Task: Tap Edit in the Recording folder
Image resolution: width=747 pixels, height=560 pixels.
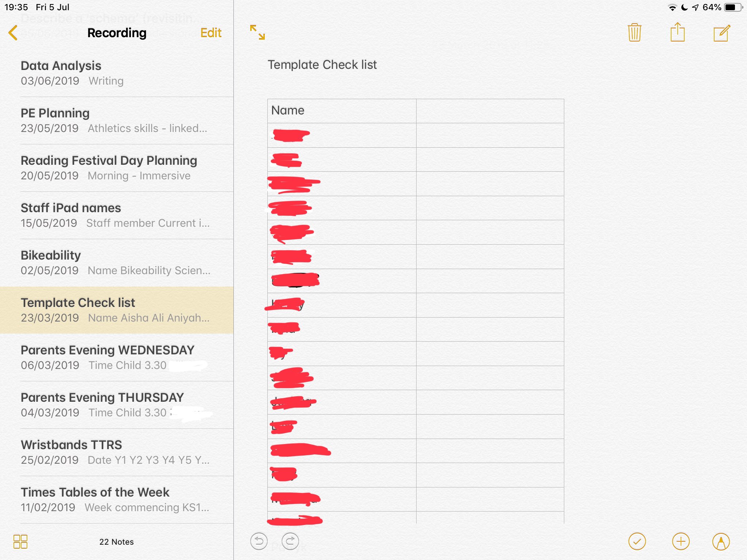Action: (211, 33)
